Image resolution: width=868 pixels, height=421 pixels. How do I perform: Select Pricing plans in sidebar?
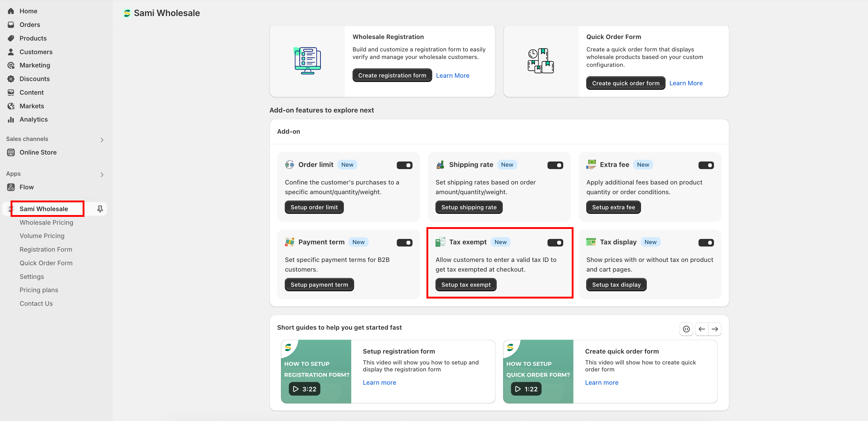click(x=39, y=290)
